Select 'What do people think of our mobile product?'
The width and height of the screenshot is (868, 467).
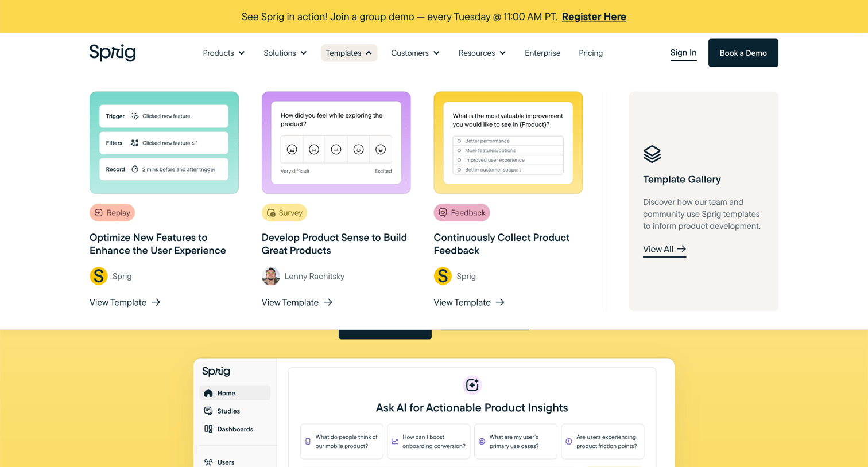coord(342,442)
